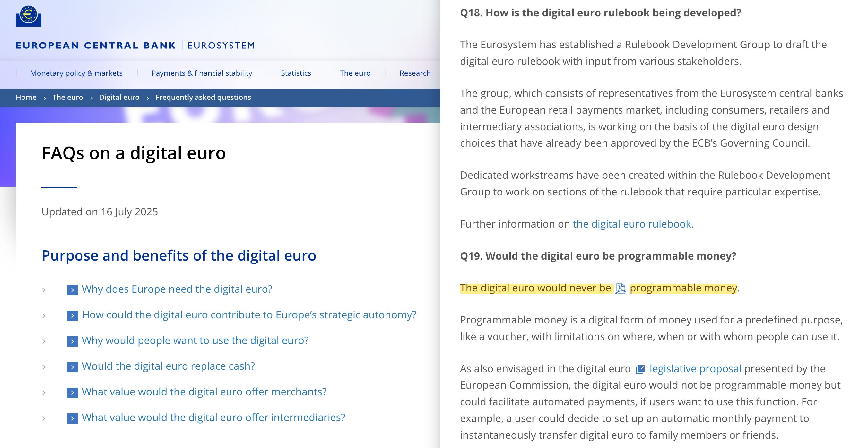
Task: Open the Statistics menu item
Action: click(x=296, y=73)
